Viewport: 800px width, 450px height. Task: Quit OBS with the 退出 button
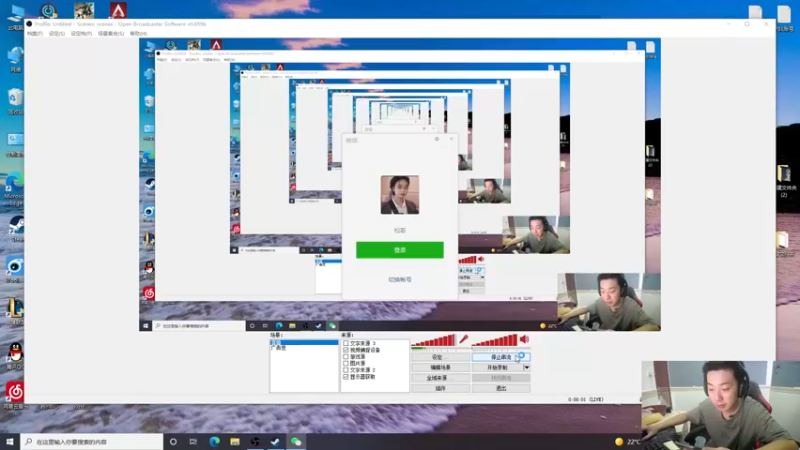[x=501, y=388]
